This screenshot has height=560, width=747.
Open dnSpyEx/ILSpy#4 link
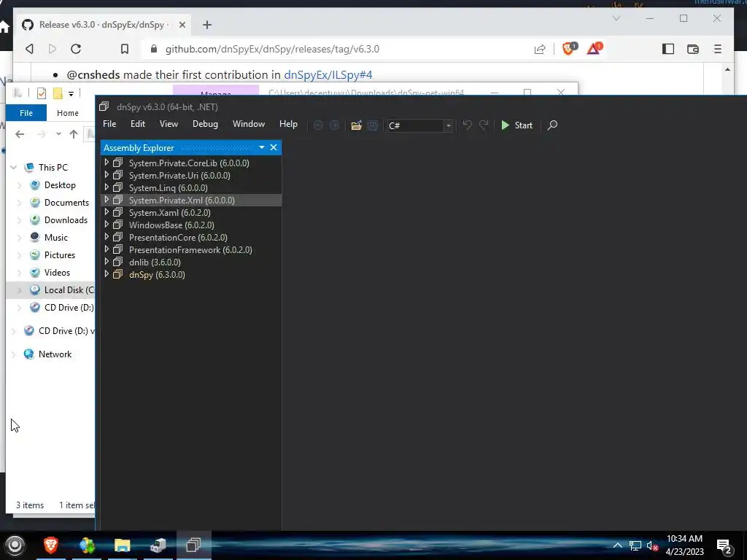328,75
